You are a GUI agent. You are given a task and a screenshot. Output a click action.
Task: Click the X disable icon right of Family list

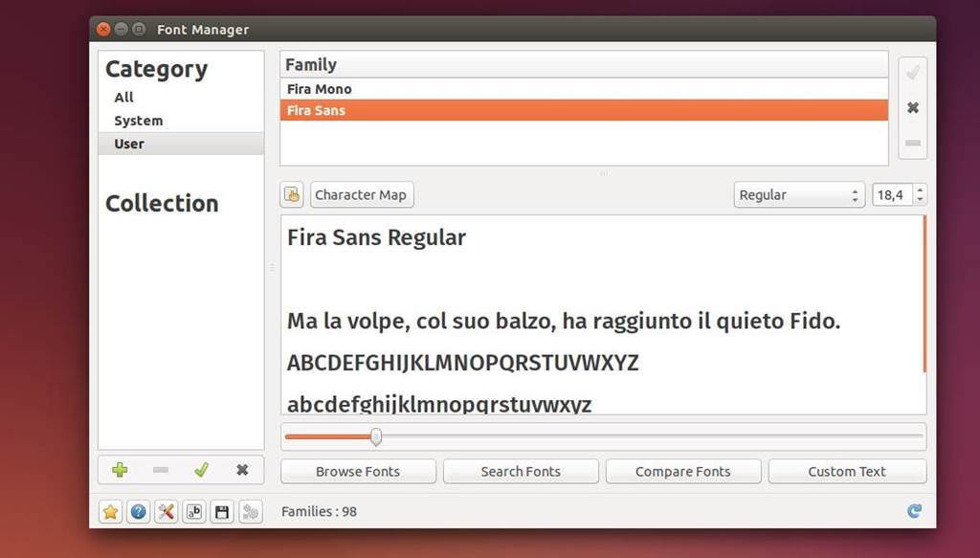(913, 108)
